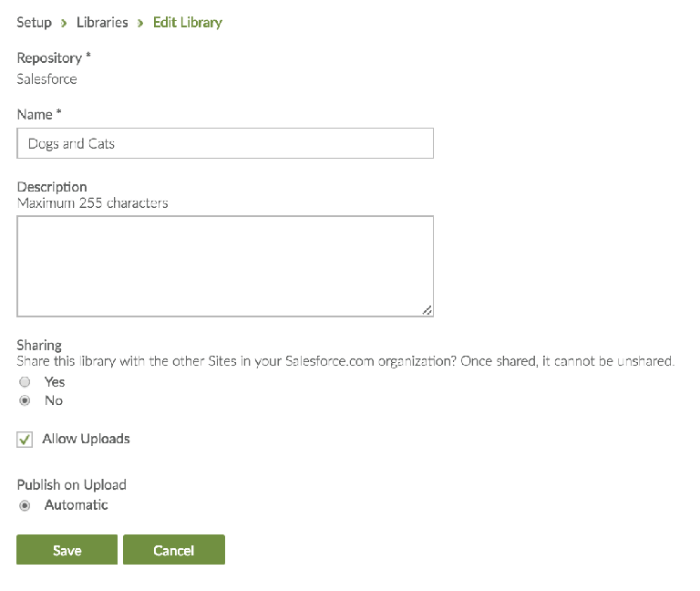
Task: Select the Yes sharing radio button
Action: pyautogui.click(x=25, y=382)
